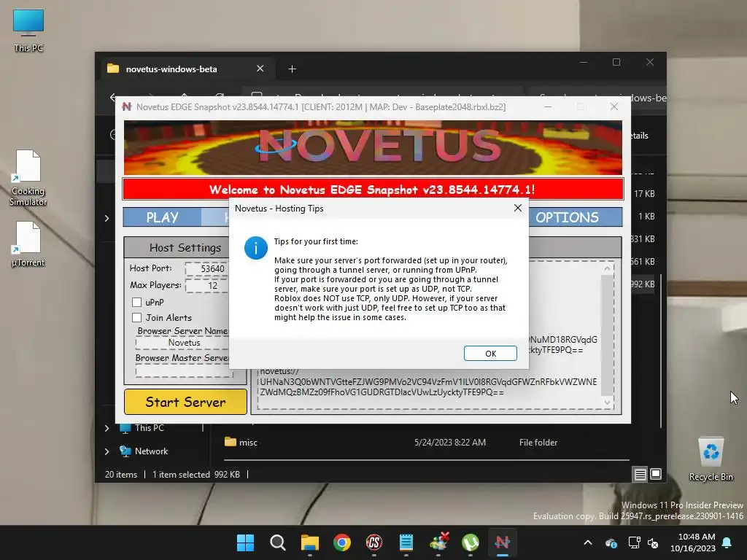Switch Explorer to large thumbnails view icon
The width and height of the screenshot is (747, 560).
click(656, 474)
